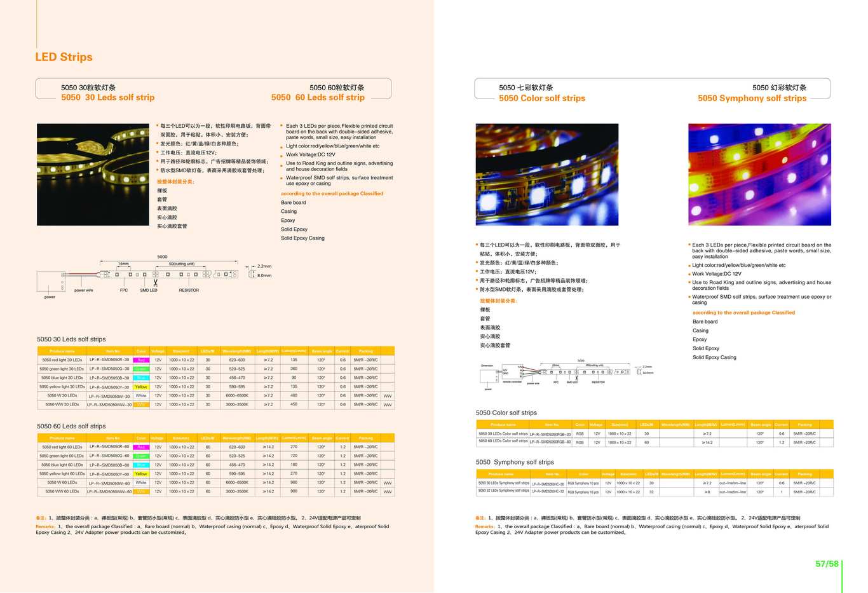The width and height of the screenshot is (868, 593).
Task: Click 'according to the overall package Classified' on left page
Action: click(332, 194)
